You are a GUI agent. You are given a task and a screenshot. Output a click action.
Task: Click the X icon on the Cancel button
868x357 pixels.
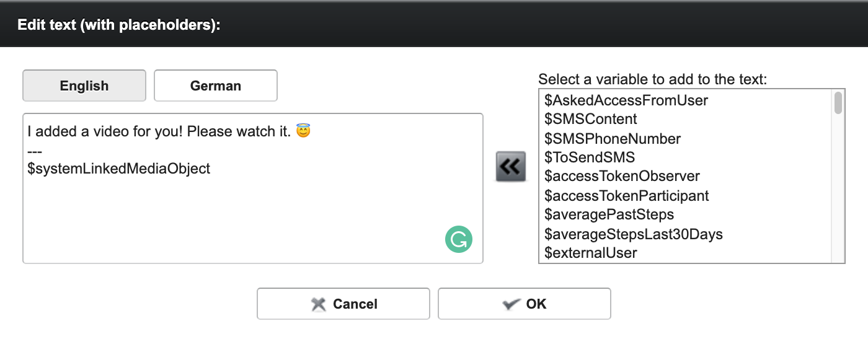click(318, 304)
